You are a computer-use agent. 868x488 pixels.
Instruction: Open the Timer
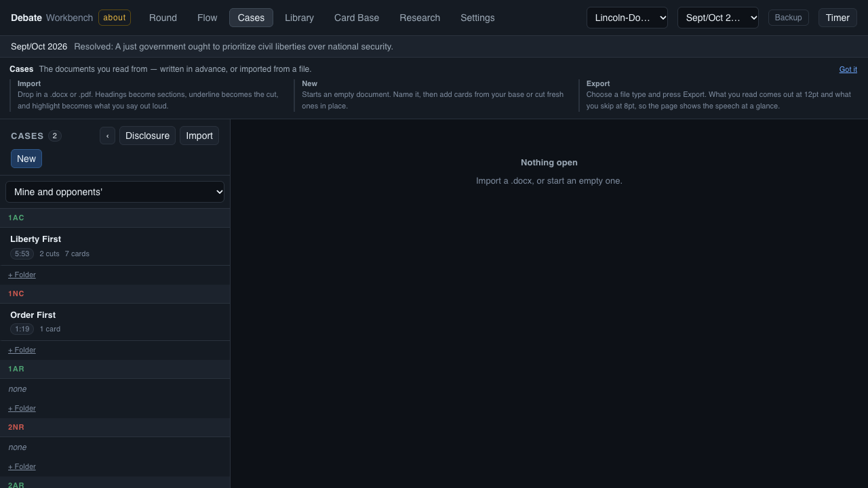point(837,18)
